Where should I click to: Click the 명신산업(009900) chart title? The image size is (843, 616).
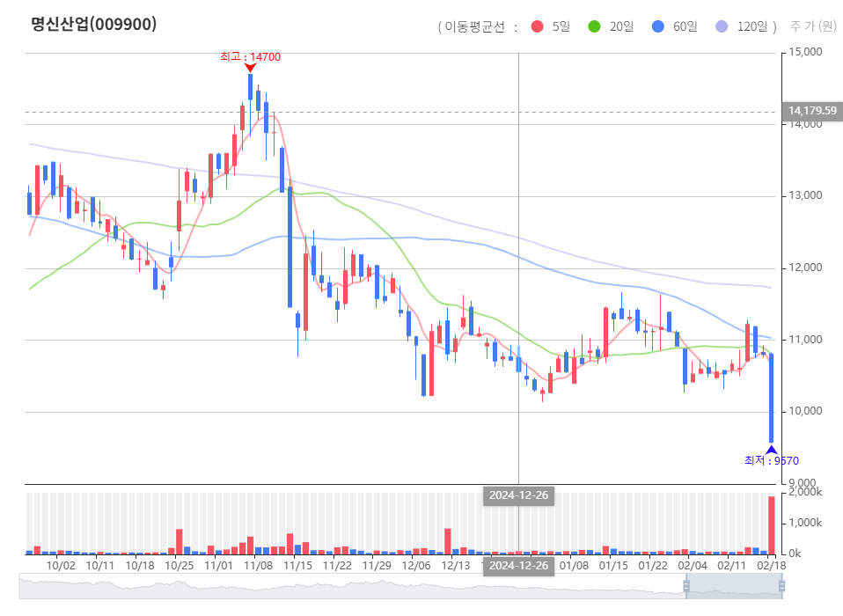pos(93,24)
